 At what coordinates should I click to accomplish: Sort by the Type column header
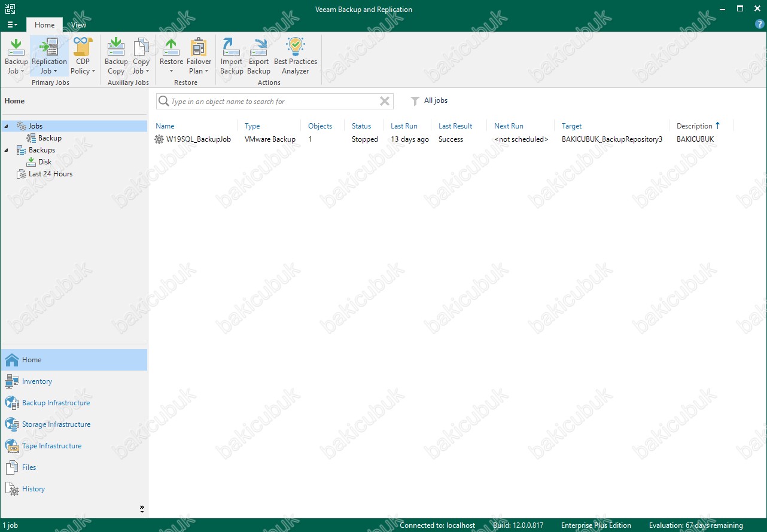click(252, 126)
